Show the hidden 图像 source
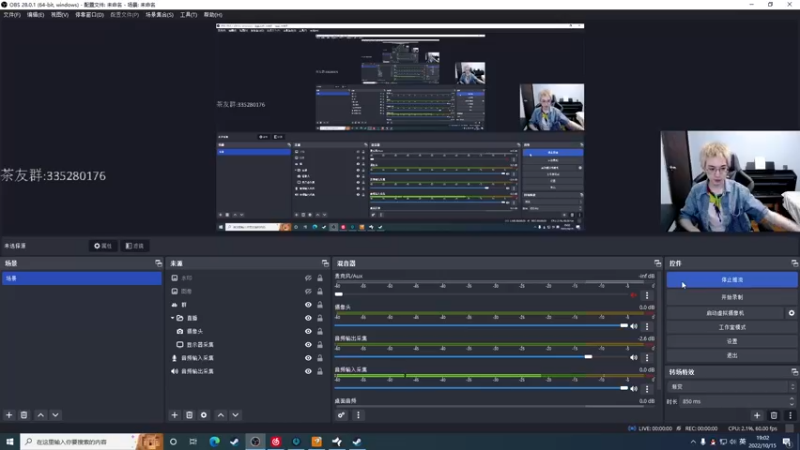 tap(308, 291)
